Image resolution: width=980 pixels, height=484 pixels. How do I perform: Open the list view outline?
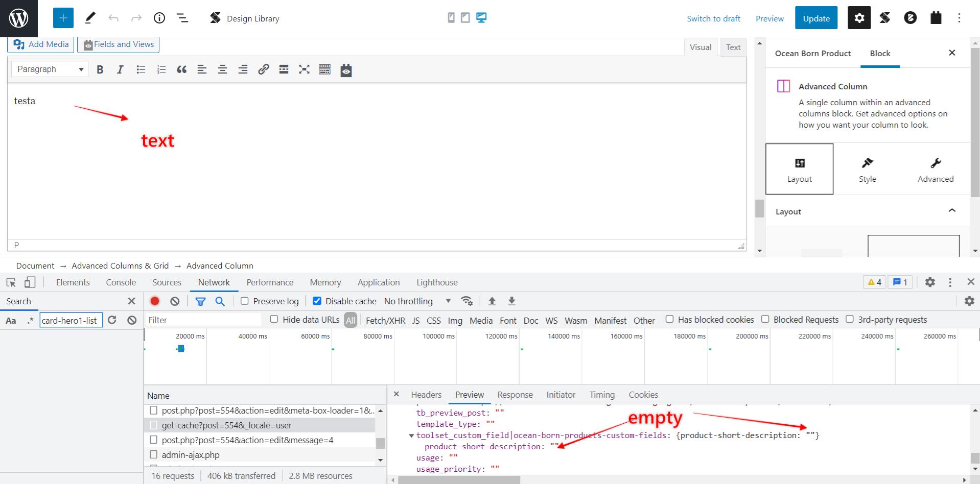click(182, 18)
